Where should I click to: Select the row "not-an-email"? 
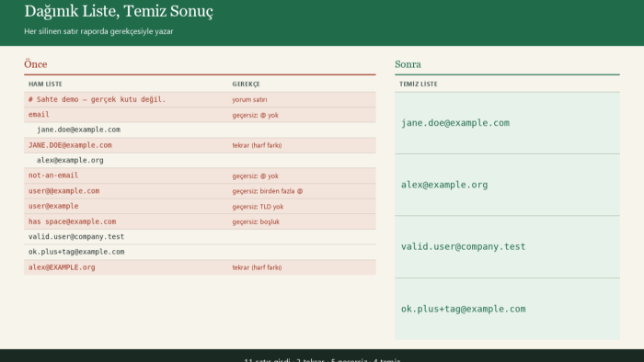click(200, 175)
